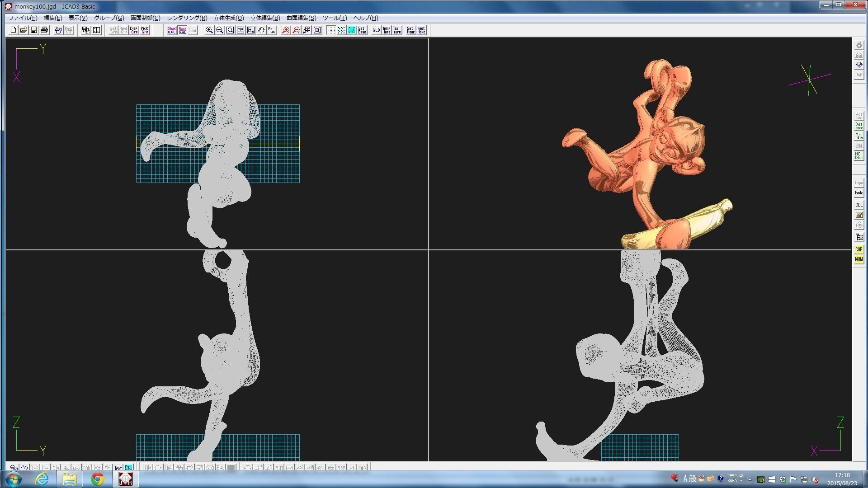Click the Undo toolbar button
This screenshot has height=488, width=868.
(58, 30)
